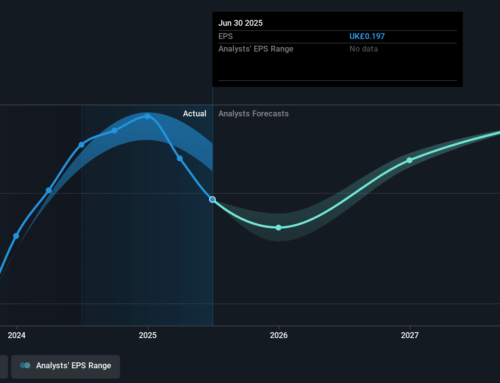Click the UK£0.197 EPS value
Viewport: 500px width, 383px height.
click(x=367, y=36)
